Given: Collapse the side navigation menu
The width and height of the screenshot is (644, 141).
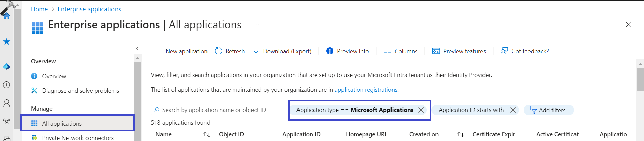Looking at the screenshot, I should pyautogui.click(x=137, y=49).
